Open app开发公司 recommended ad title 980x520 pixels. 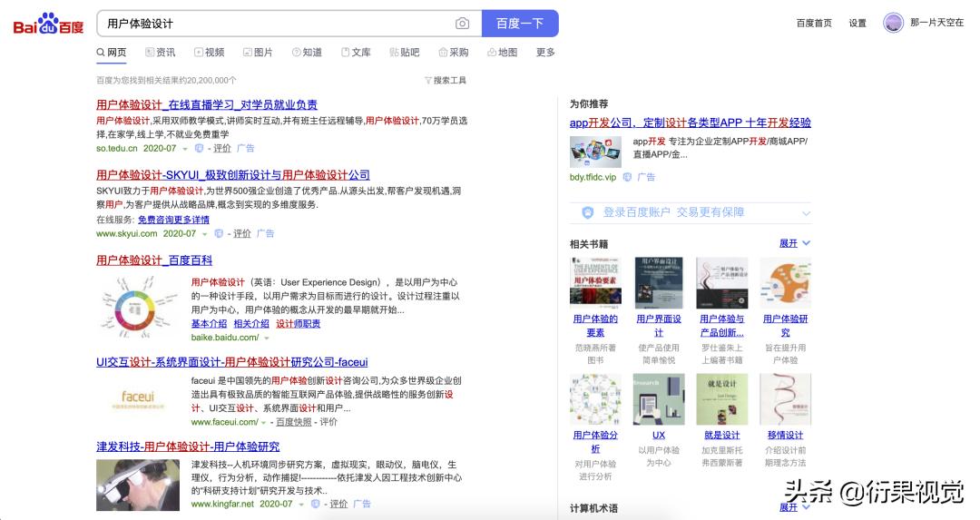690,123
